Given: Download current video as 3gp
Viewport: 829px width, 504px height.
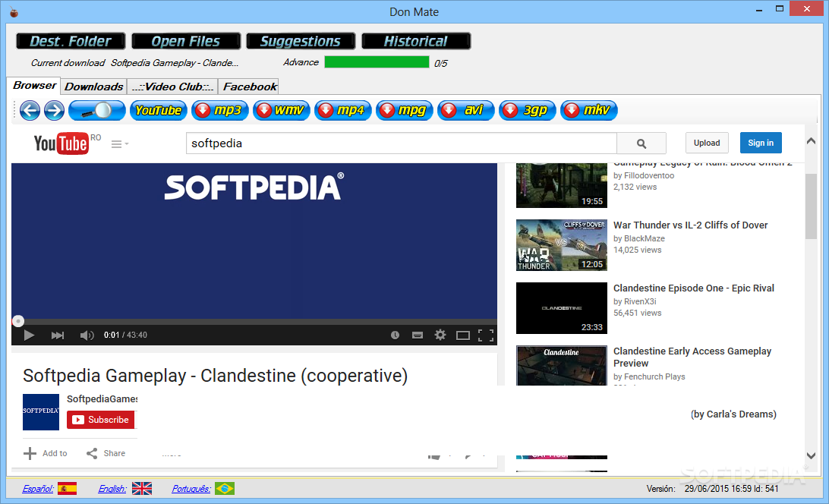Looking at the screenshot, I should [x=527, y=111].
